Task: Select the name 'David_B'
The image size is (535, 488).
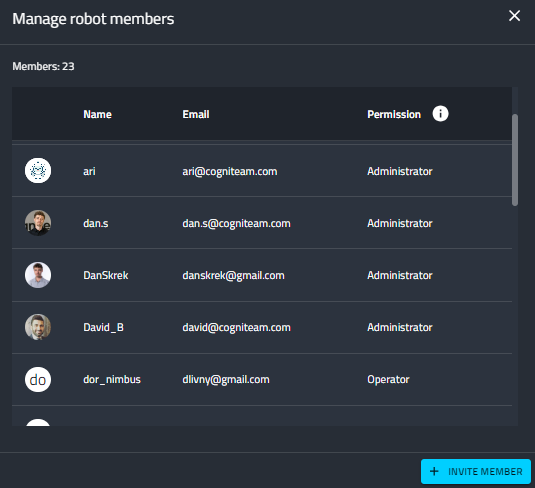Action: (x=103, y=328)
